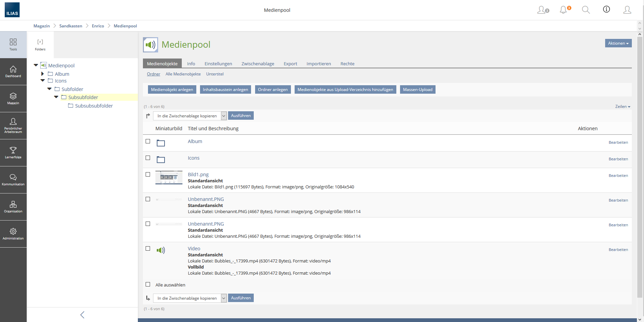The image size is (644, 322).
Task: Check the Album row checkbox
Action: pos(148,141)
